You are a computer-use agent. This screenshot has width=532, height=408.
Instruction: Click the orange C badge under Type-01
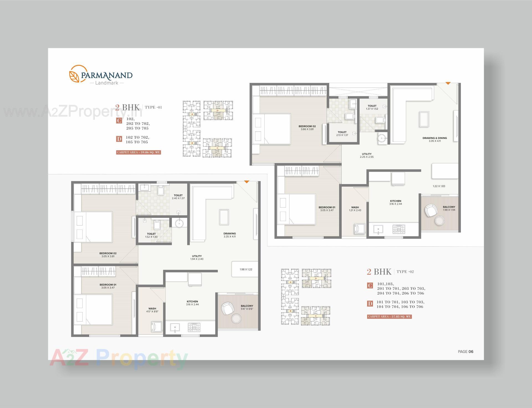coord(119,121)
